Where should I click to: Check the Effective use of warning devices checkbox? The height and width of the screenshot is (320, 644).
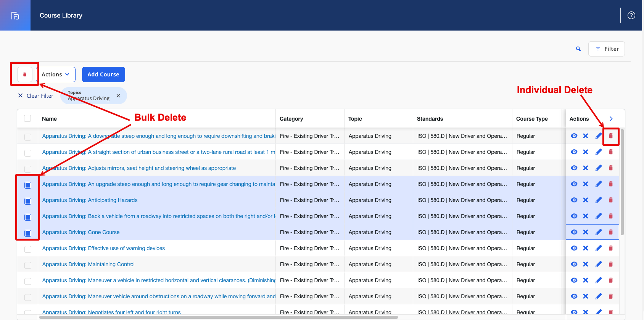click(28, 249)
